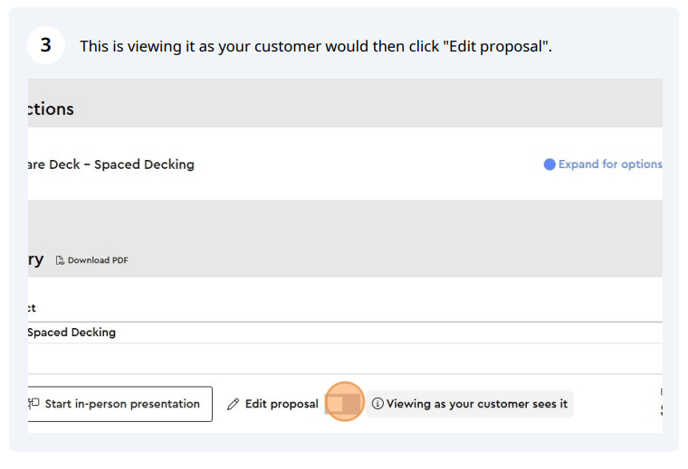Click the presentation screen icon in the outlined button
Image resolution: width=688 pixels, height=469 pixels.
tap(34, 403)
